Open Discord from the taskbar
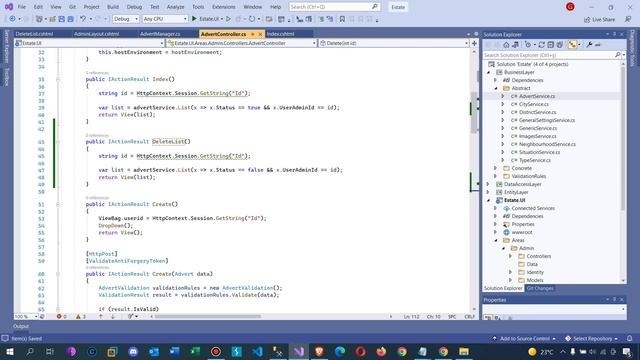The width and height of the screenshot is (640, 360). [x=133, y=351]
